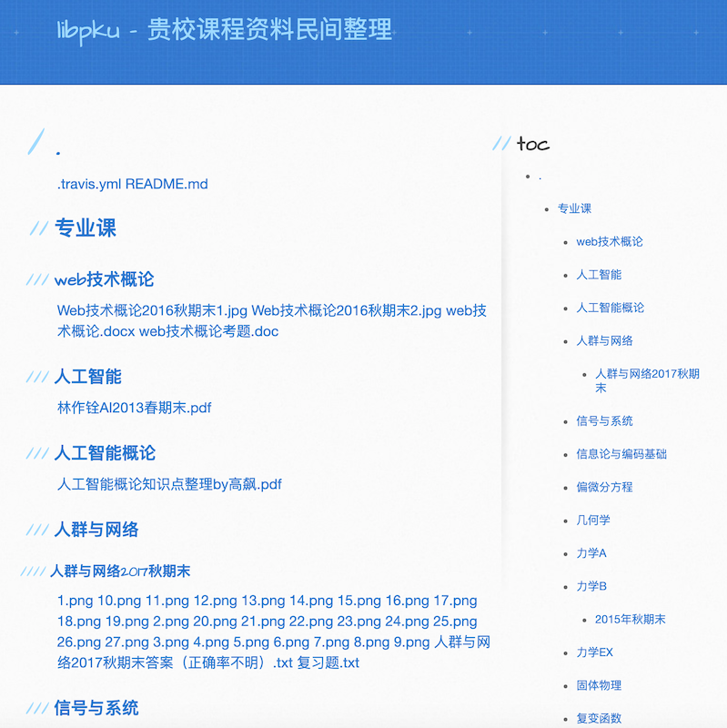Jump to 专业课 in the toc

(574, 208)
